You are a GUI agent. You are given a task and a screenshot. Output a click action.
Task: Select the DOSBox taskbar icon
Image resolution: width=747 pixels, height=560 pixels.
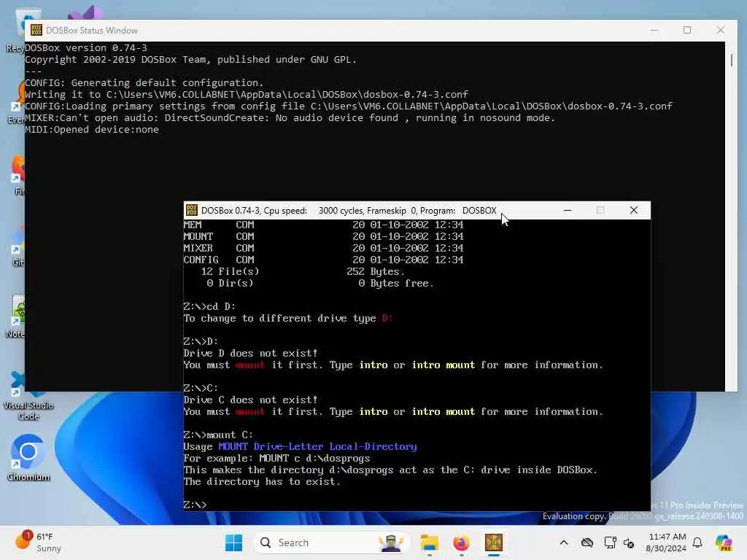point(494,542)
